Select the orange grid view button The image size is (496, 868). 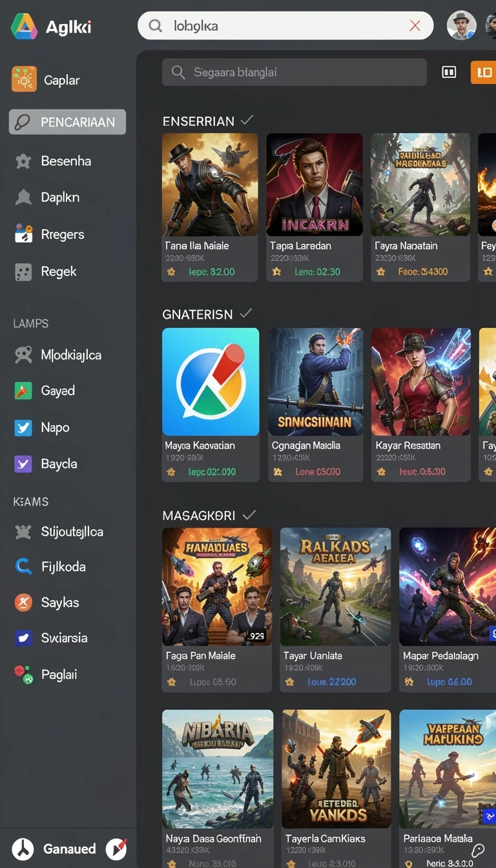tap(483, 73)
